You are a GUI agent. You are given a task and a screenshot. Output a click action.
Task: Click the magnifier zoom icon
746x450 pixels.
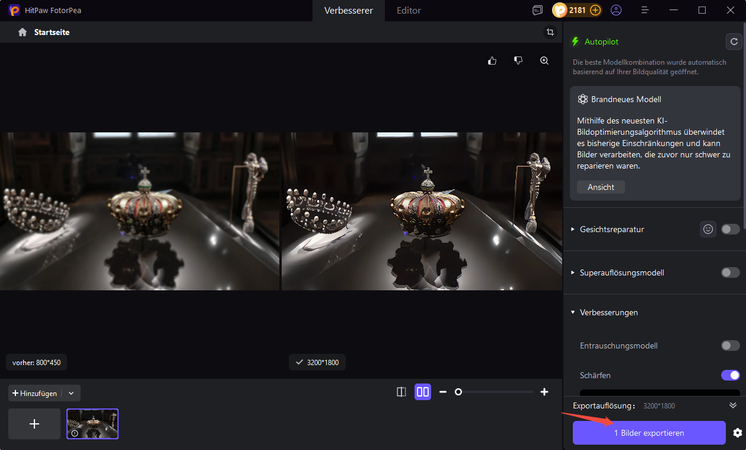[x=545, y=61]
